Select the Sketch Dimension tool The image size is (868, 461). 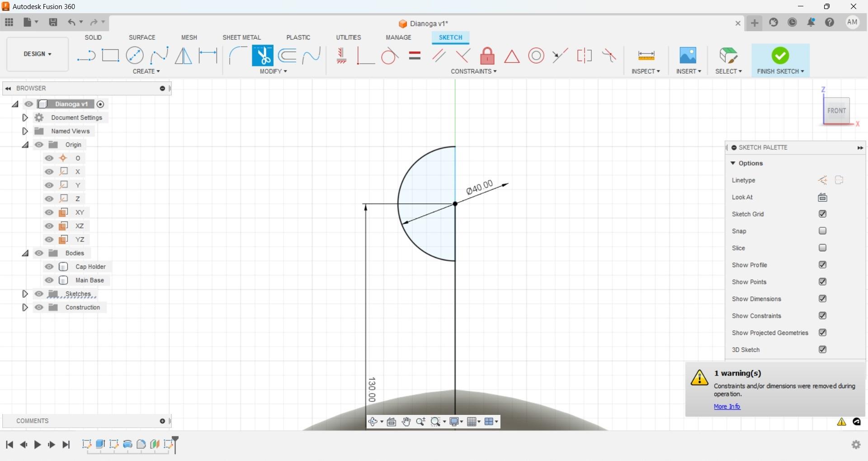(208, 56)
